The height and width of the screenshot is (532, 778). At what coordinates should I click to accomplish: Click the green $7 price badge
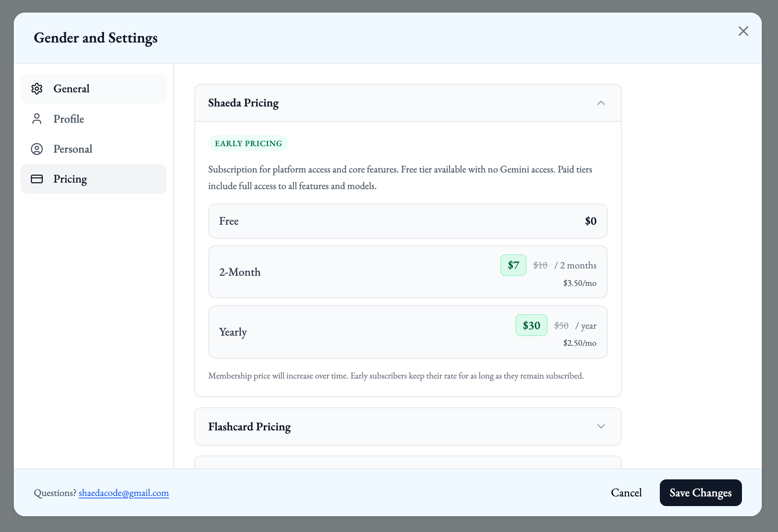[513, 265]
